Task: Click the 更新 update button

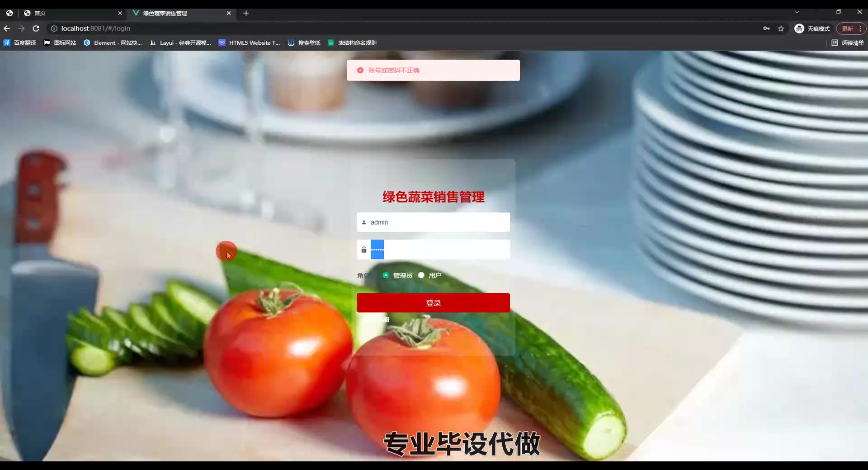Action: (x=847, y=28)
